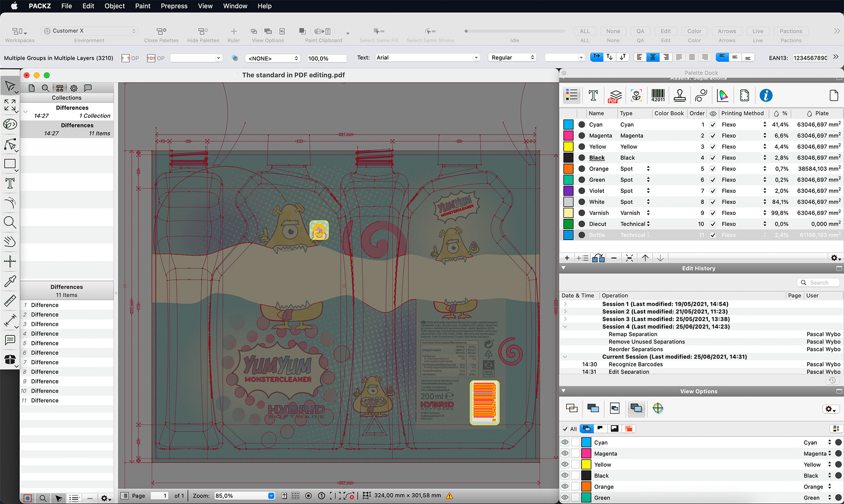
Task: Open the color gamut palette icon
Action: (723, 95)
